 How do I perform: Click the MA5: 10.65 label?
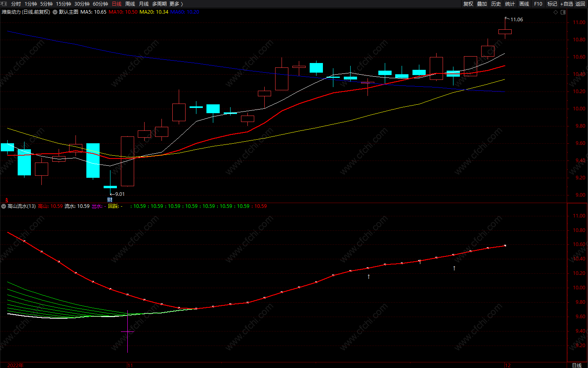coord(93,12)
